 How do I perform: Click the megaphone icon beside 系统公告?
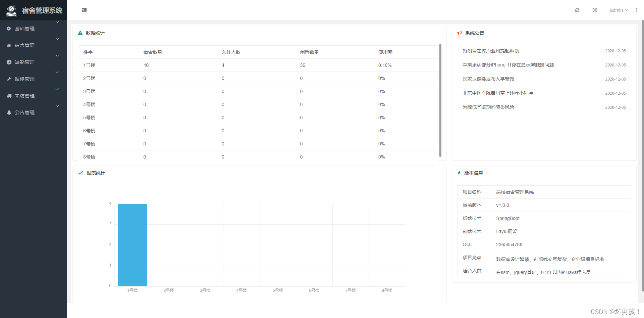click(460, 33)
